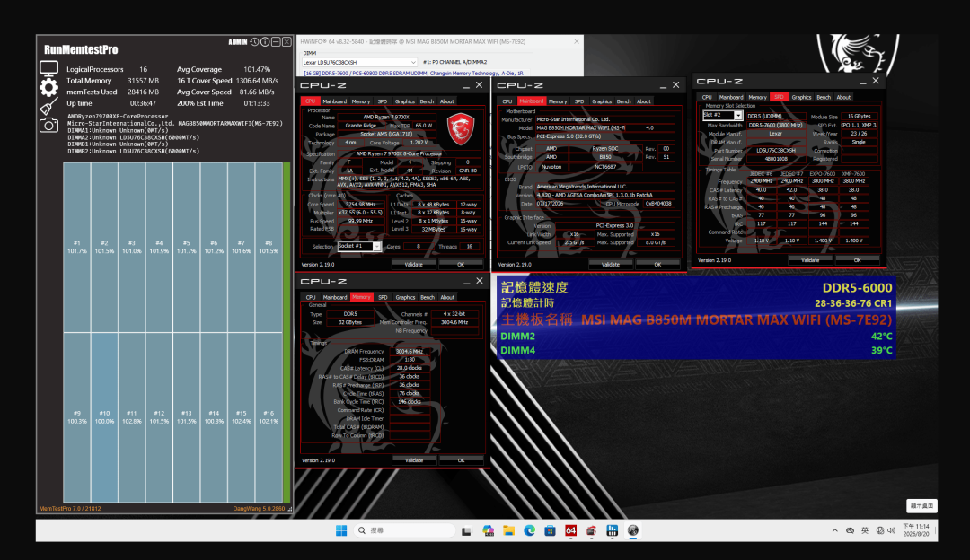Switch to Bench tab in CPU-Z CPU window
970x560 pixels.
tap(427, 101)
